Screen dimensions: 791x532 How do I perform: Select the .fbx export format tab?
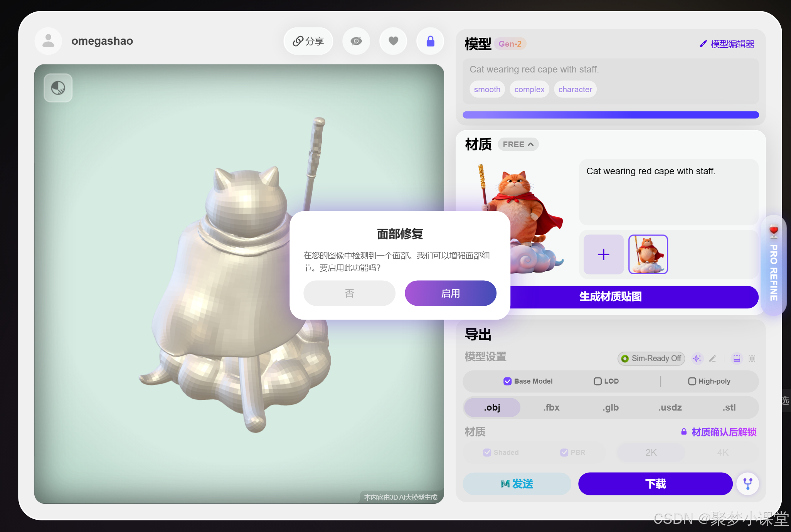[x=552, y=407]
